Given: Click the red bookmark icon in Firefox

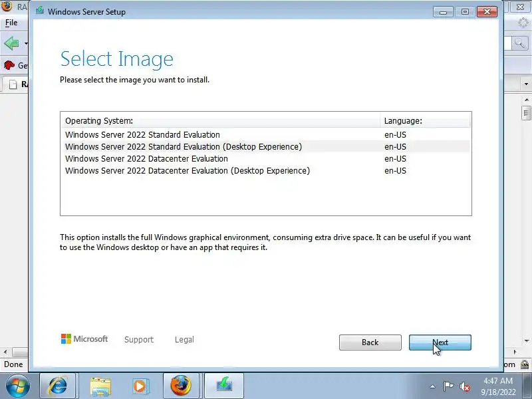Looking at the screenshot, I should coord(9,65).
